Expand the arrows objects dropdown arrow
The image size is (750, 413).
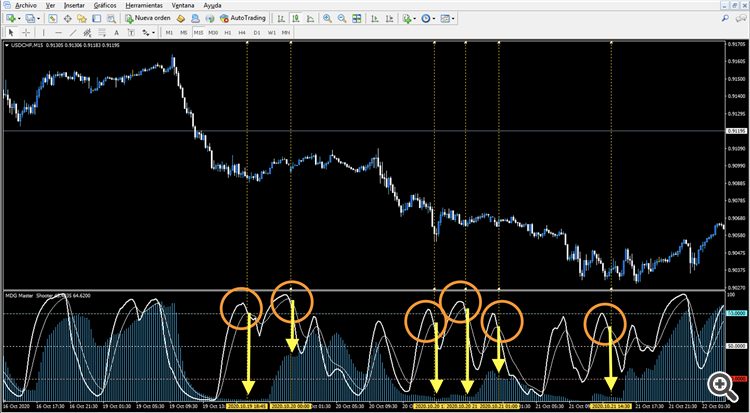154,33
